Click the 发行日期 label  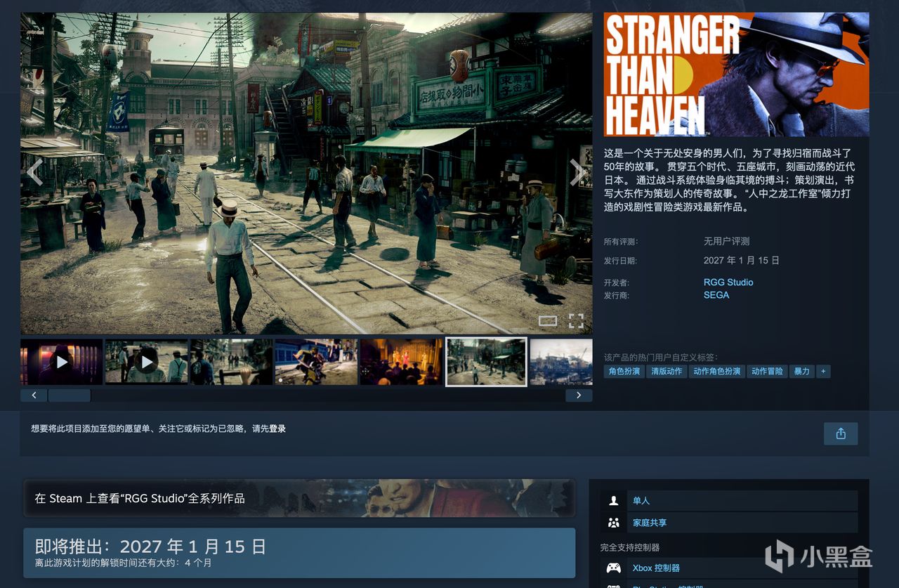(x=621, y=261)
